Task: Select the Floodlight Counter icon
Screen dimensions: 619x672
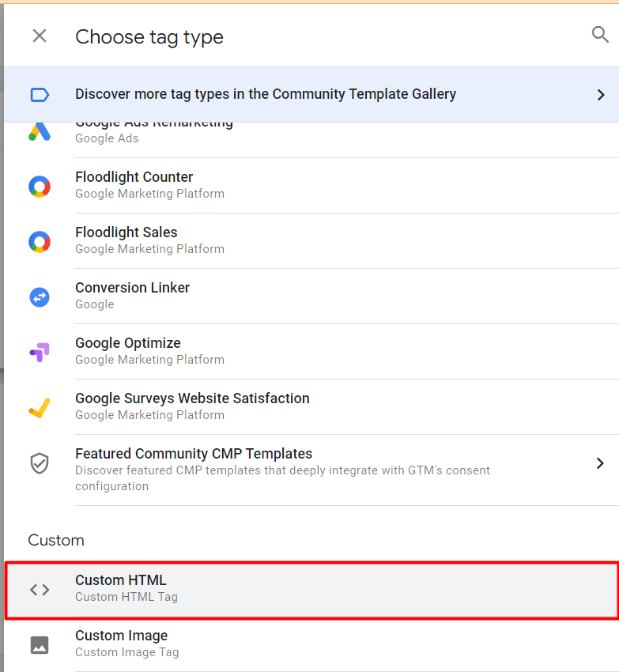Action: (x=40, y=187)
